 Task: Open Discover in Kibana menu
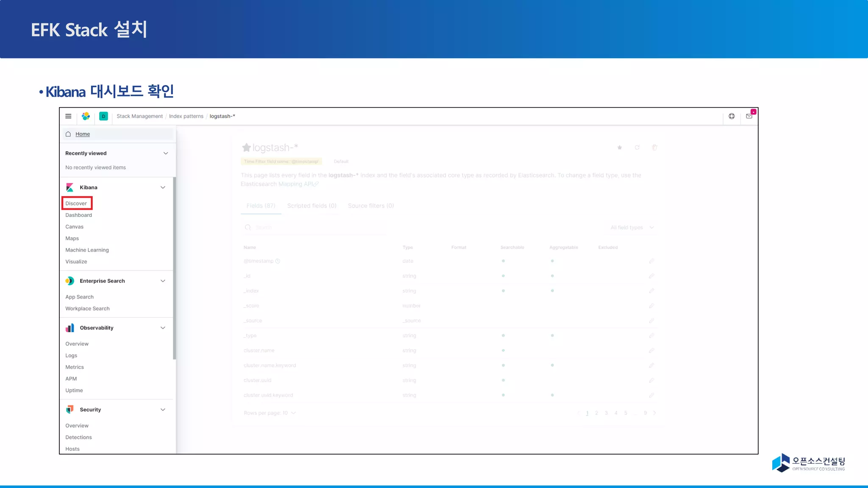tap(76, 203)
